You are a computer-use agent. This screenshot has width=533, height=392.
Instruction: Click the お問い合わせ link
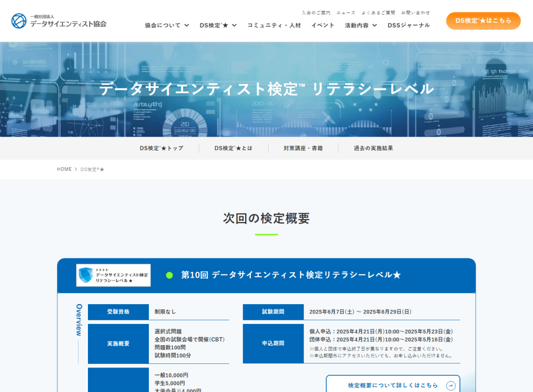pyautogui.click(x=415, y=13)
